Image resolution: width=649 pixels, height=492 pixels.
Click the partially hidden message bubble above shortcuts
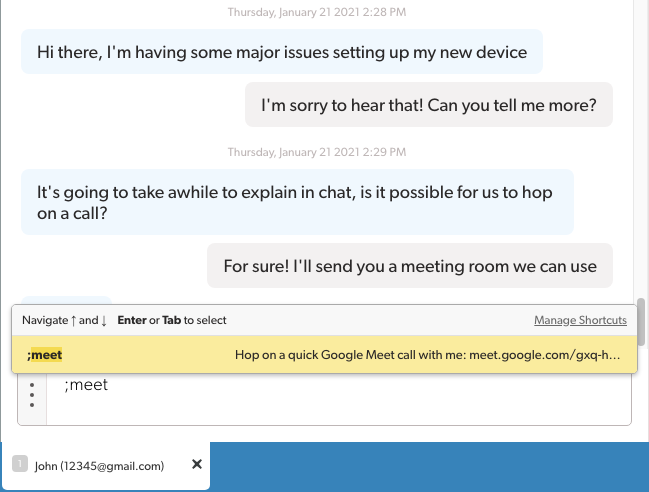coord(66,299)
